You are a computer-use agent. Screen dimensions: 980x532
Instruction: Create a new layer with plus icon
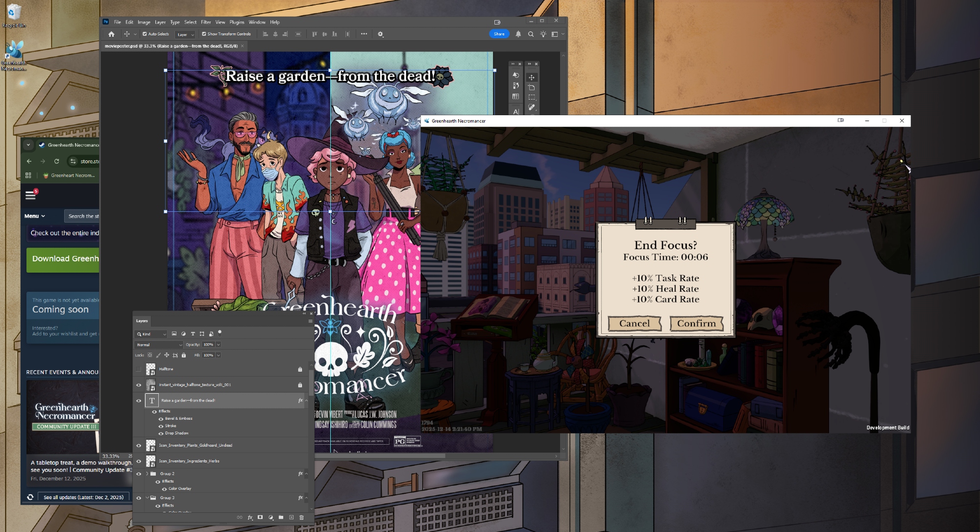(x=291, y=517)
